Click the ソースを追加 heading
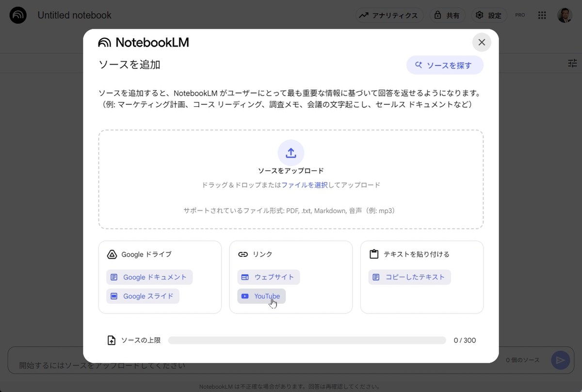582x392 pixels. click(129, 65)
